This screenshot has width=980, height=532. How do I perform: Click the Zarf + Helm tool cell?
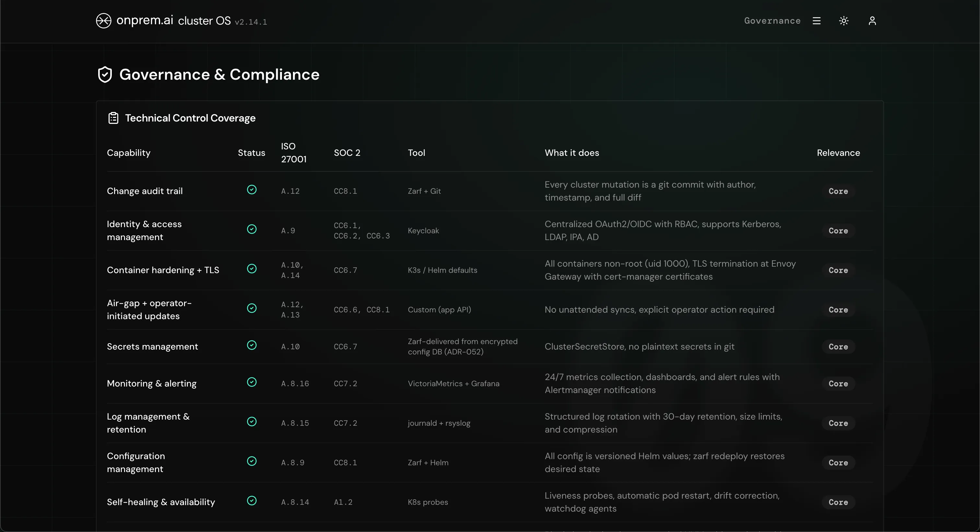pyautogui.click(x=428, y=463)
